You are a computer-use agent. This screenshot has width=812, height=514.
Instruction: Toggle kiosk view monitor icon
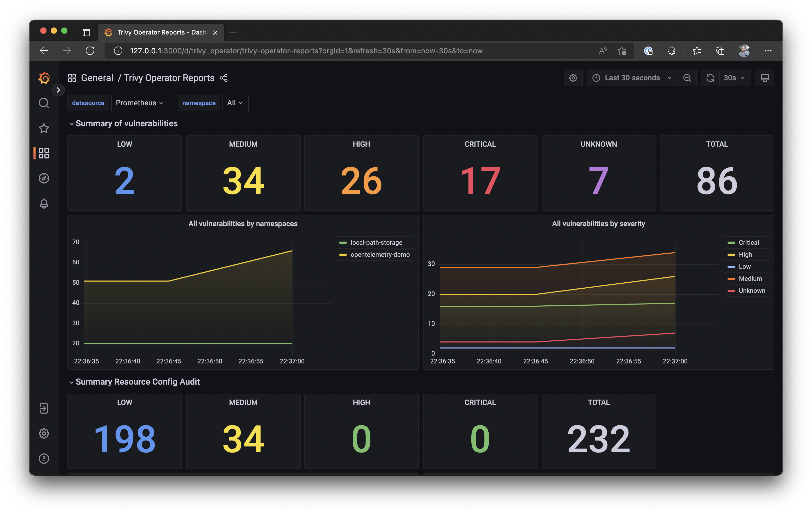[x=764, y=78]
